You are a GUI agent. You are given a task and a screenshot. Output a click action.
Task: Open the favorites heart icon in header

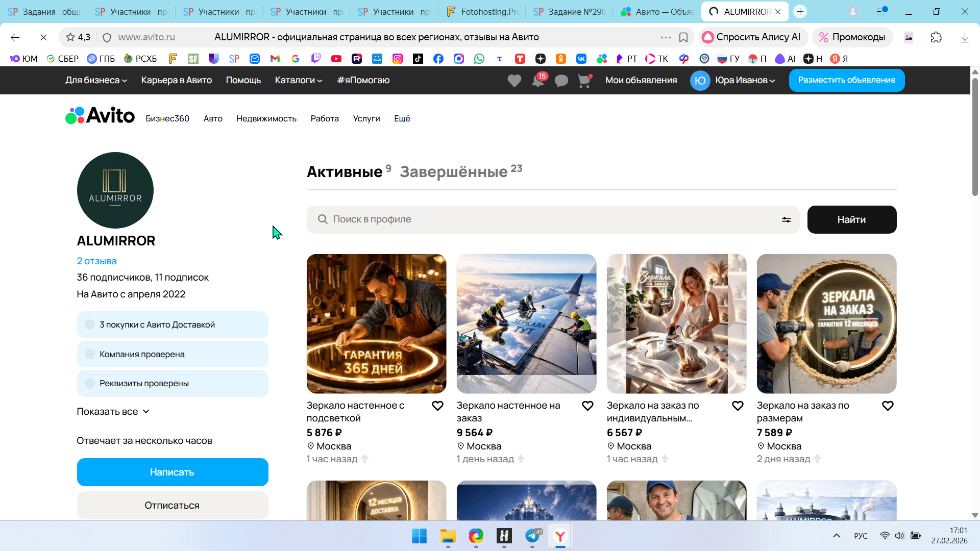tap(514, 81)
